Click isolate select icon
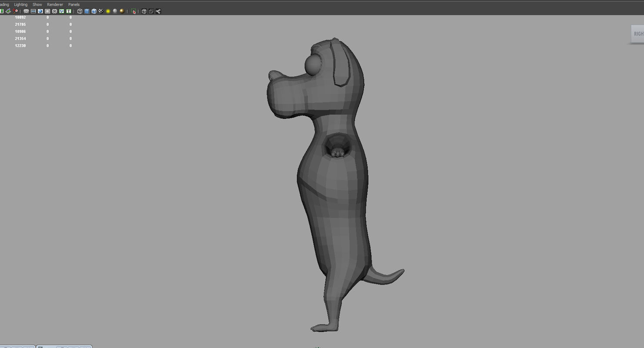 pos(133,11)
